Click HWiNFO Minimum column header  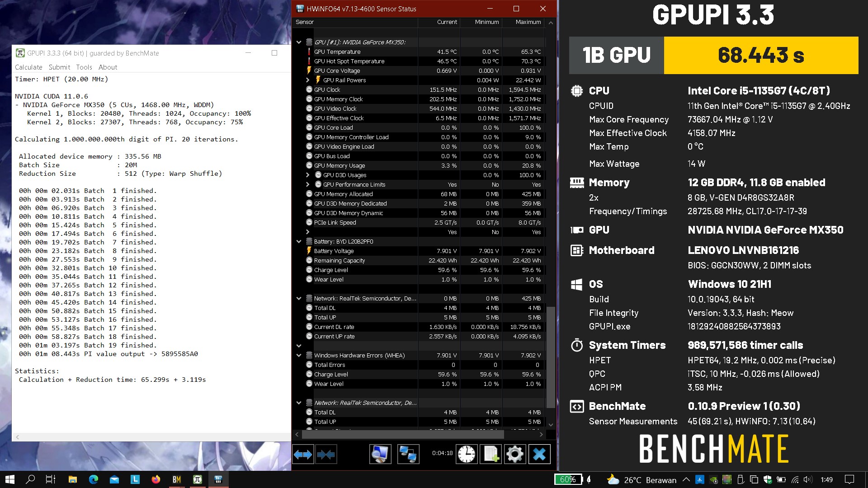[481, 22]
